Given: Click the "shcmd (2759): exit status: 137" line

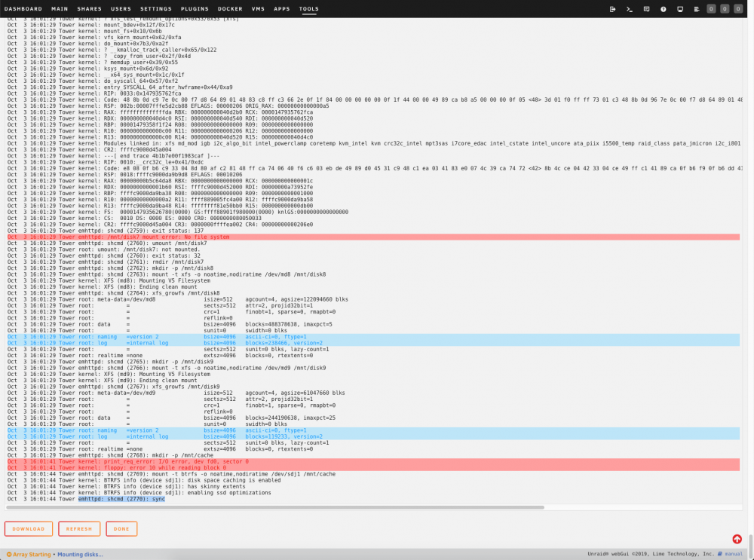Looking at the screenshot, I should pos(106,231).
